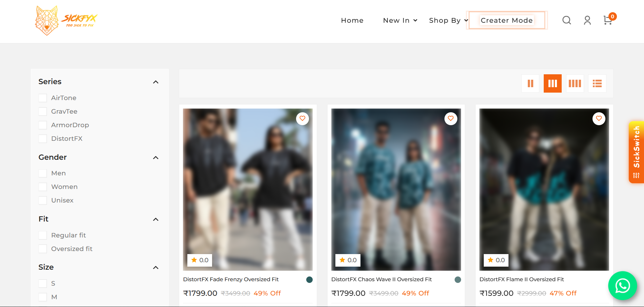Image resolution: width=644 pixels, height=307 pixels.
Task: Switch to two-column grid view
Action: [530, 83]
